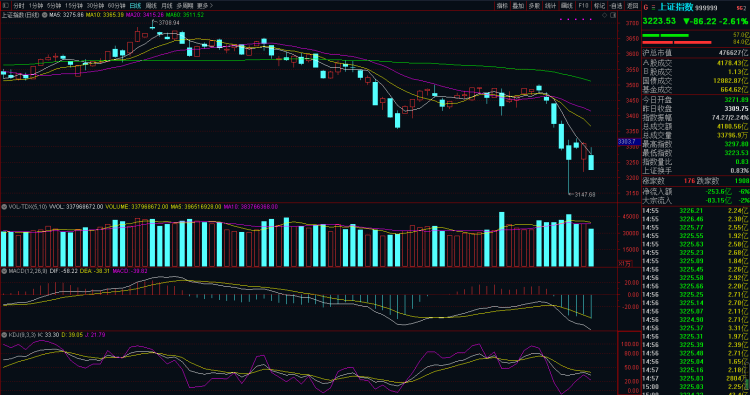Click the green buy-side strength bar
The height and width of the screenshot is (395, 750).
point(665,35)
